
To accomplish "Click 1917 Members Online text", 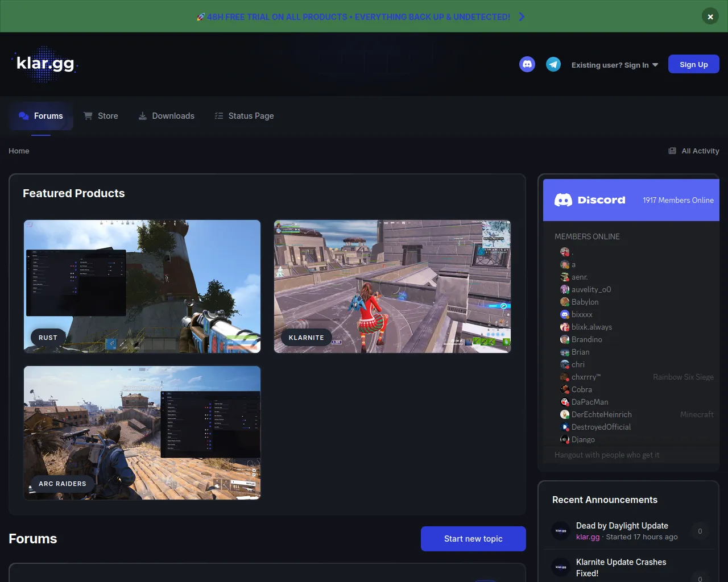I will click(x=678, y=200).
